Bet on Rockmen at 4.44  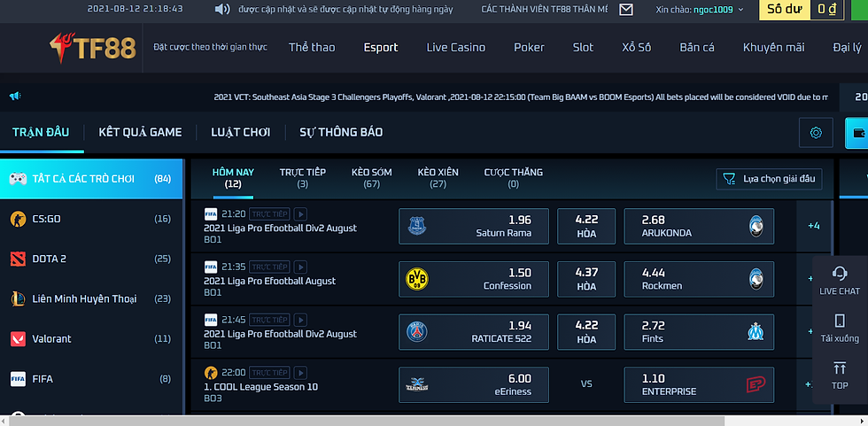699,279
